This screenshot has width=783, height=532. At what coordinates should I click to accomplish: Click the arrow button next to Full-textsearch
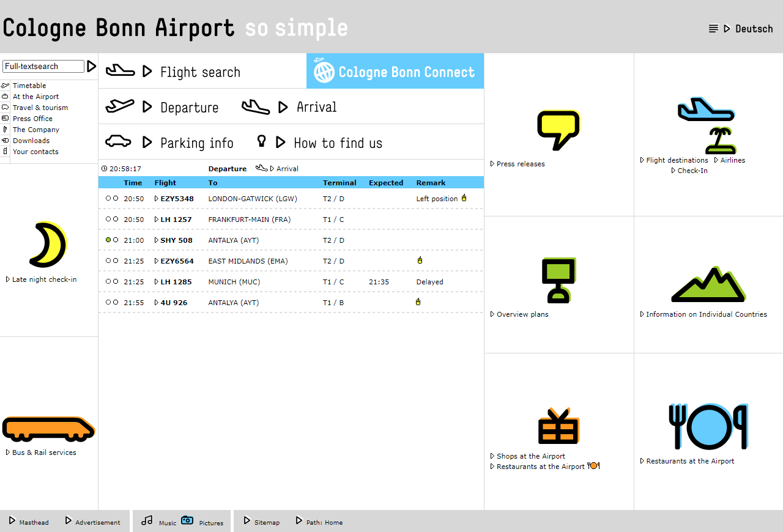(92, 66)
